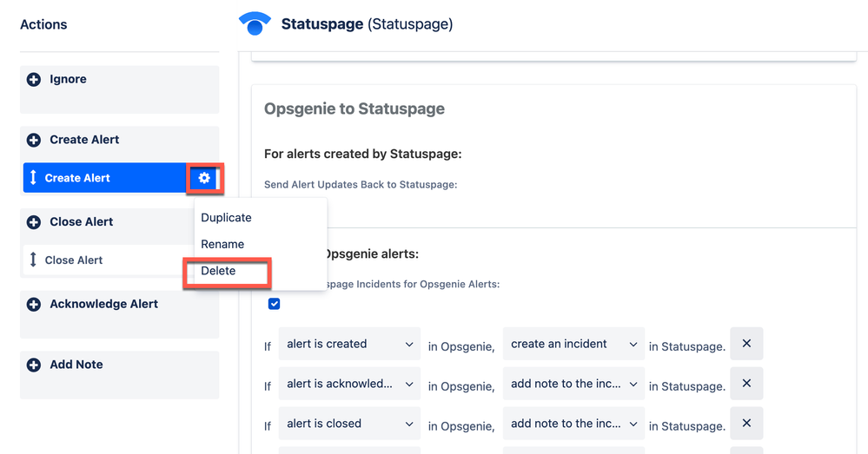Remove the 'alert is acknowledged' rule with X
This screenshot has width=868, height=454.
tap(746, 383)
